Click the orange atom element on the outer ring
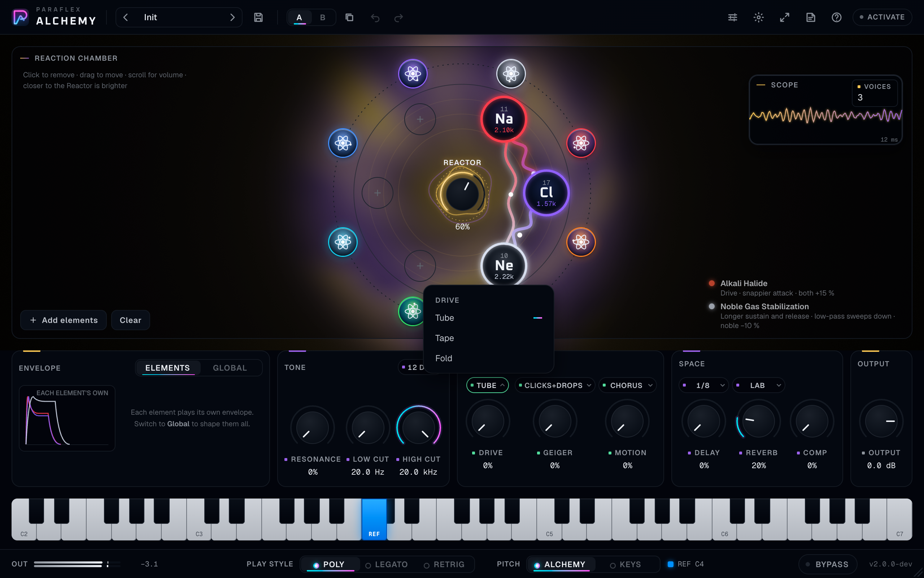The height and width of the screenshot is (578, 924). click(581, 242)
